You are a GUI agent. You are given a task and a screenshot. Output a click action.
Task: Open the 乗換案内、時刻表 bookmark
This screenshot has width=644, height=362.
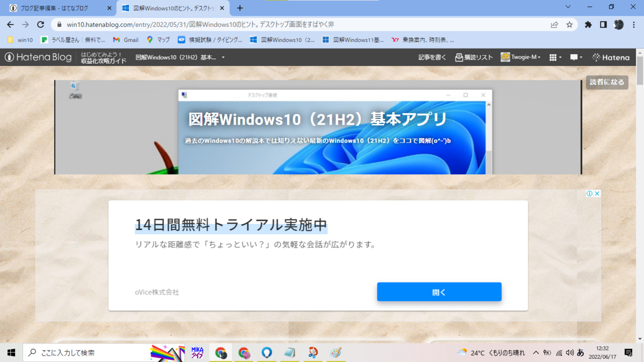point(423,40)
